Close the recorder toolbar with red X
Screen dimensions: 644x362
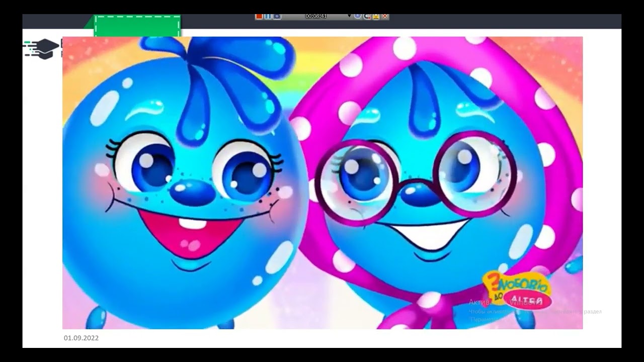point(385,16)
